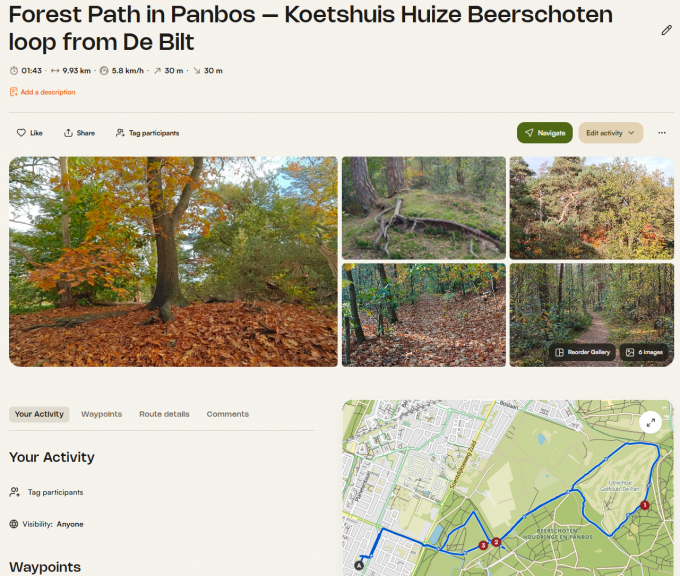The width and height of the screenshot is (680, 576).
Task: Expand the map to fullscreen
Action: (650, 422)
